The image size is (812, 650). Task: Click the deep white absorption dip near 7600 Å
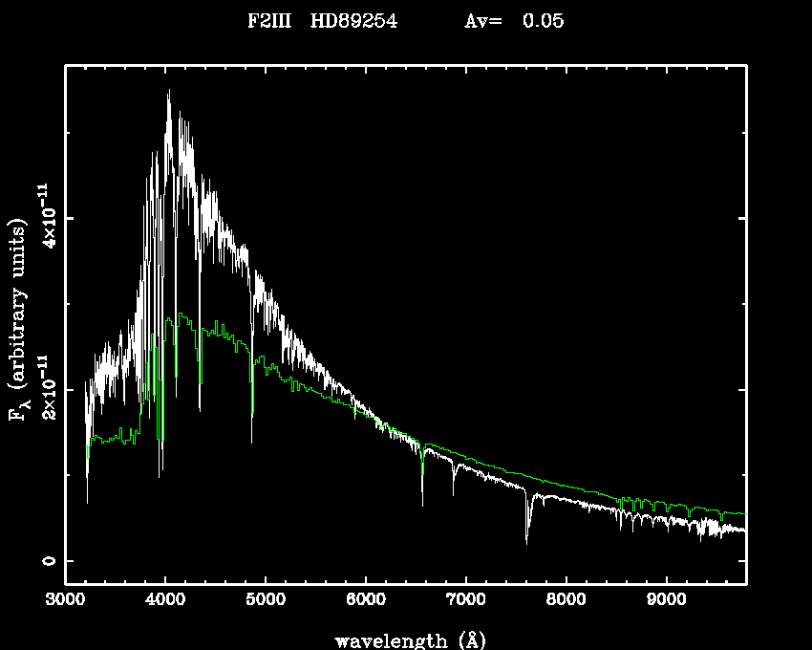point(526,541)
